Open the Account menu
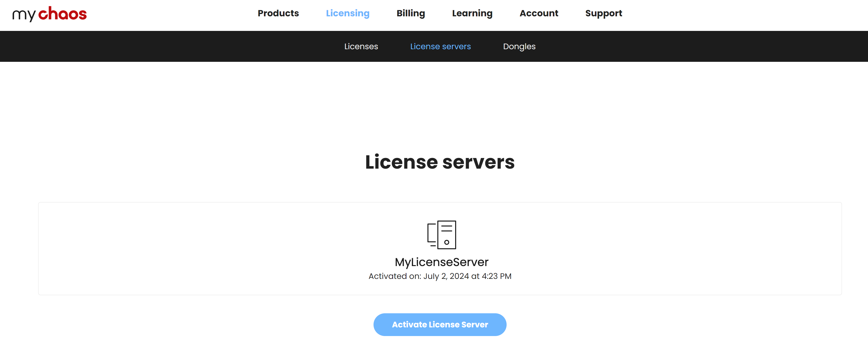Screen dimensions: 868x362 539,13
